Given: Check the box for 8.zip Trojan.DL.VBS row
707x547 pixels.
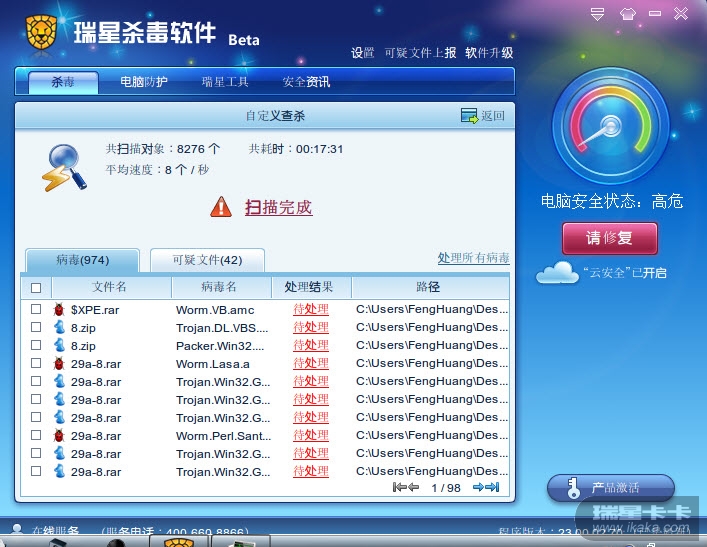Looking at the screenshot, I should click(36, 327).
